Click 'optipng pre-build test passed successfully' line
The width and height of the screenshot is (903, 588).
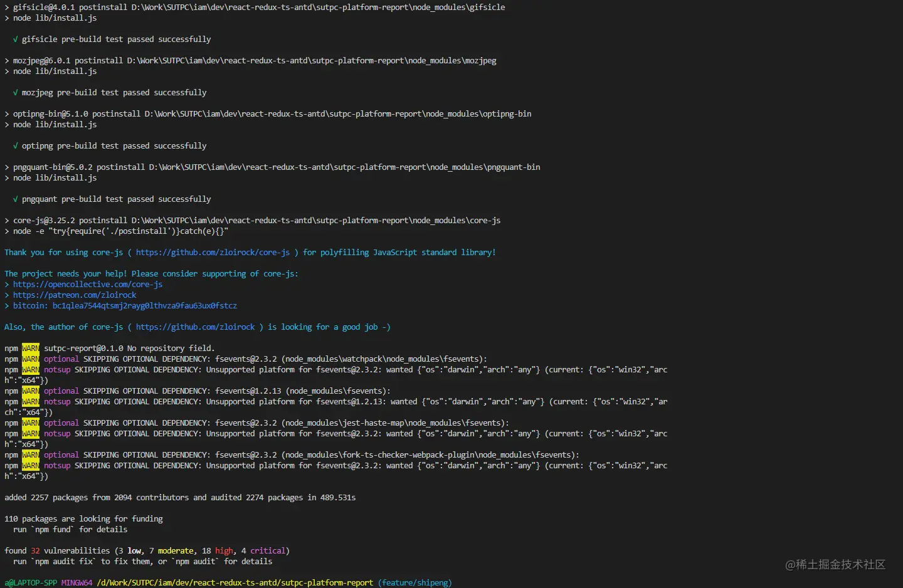click(x=110, y=146)
